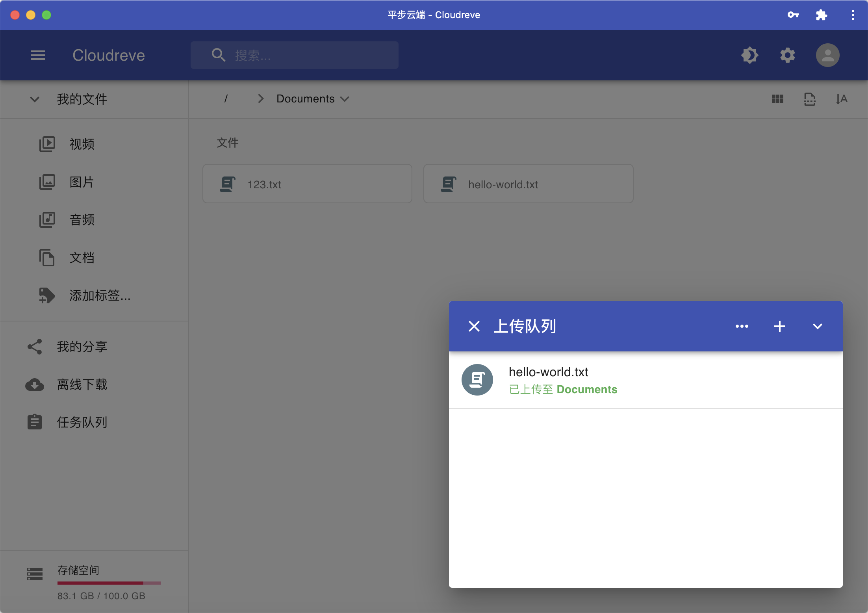Toggle sidebar with the hamburger menu icon

pyautogui.click(x=38, y=55)
